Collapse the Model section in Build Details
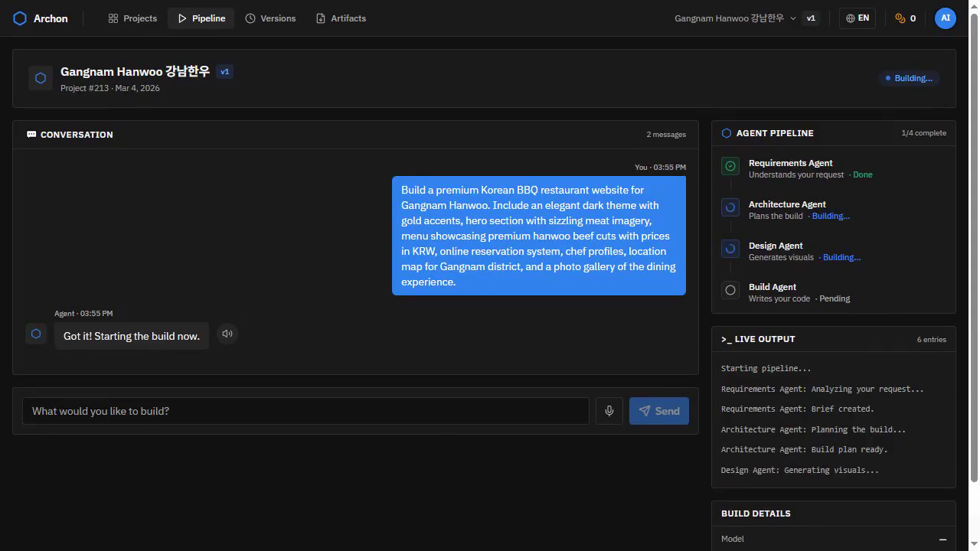The width and height of the screenshot is (980, 551). 942,540
